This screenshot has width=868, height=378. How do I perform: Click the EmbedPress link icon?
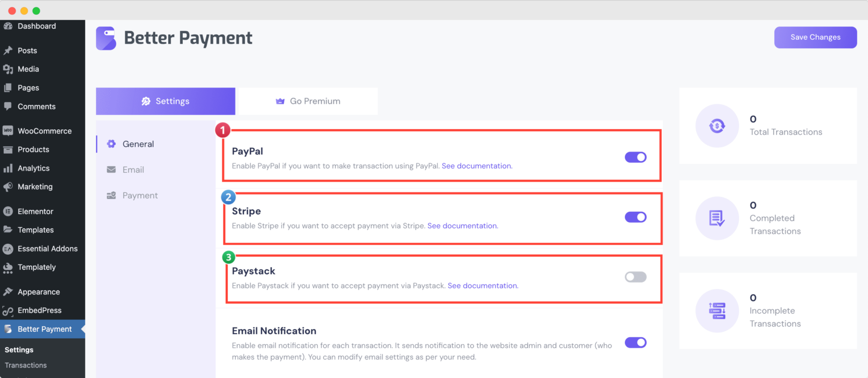(8, 311)
